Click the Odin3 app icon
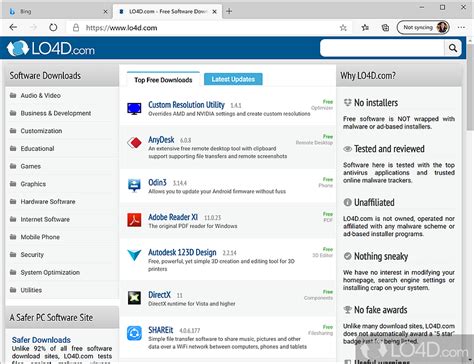 [x=134, y=185]
